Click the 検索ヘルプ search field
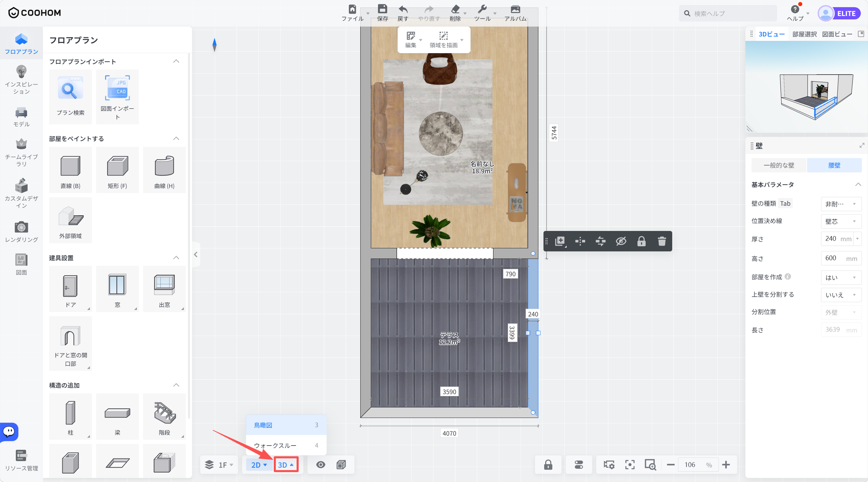The width and height of the screenshot is (868, 482). (x=728, y=14)
